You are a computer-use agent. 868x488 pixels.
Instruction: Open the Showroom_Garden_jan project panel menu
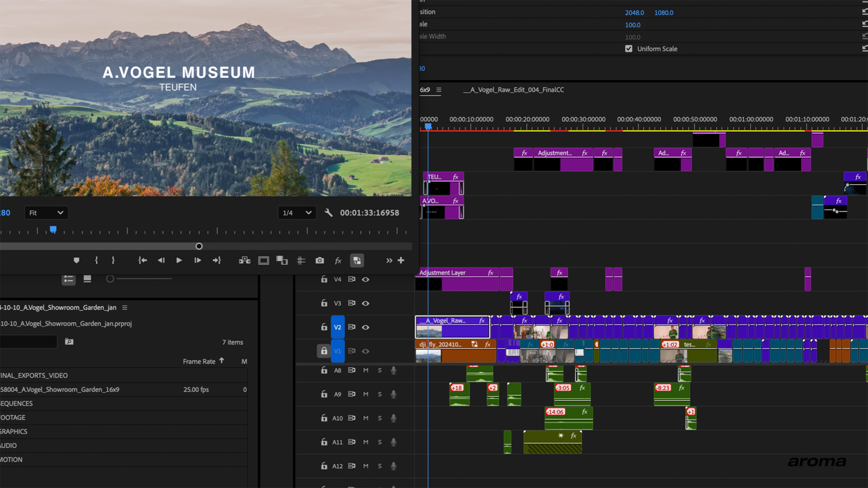[125, 307]
